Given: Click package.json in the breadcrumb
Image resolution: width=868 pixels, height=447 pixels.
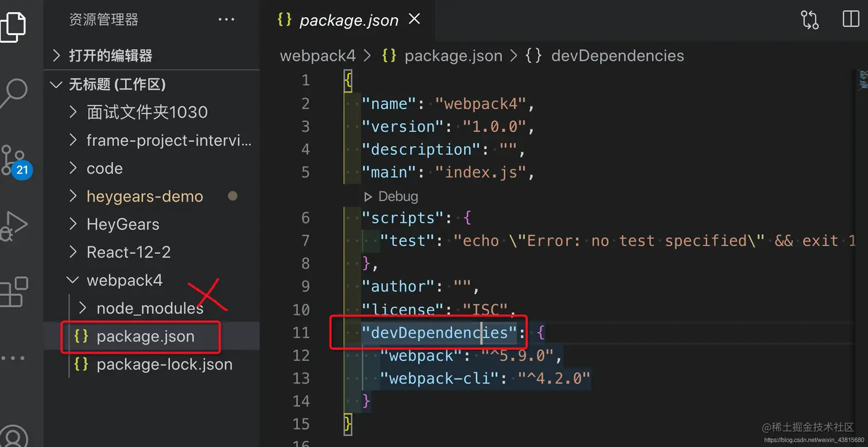Looking at the screenshot, I should (453, 56).
